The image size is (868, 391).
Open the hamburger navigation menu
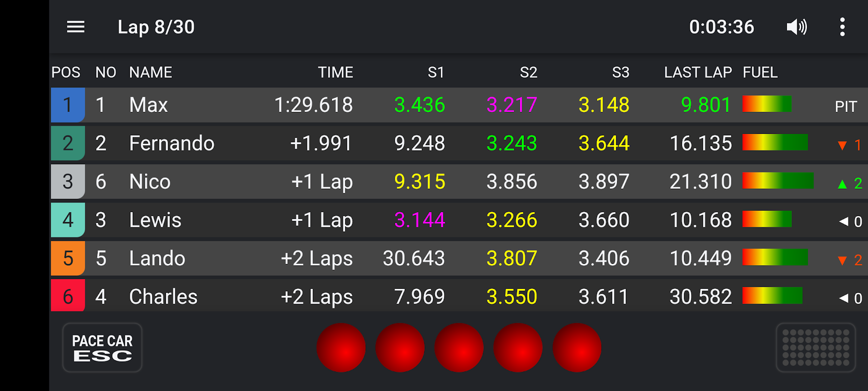pyautogui.click(x=76, y=27)
